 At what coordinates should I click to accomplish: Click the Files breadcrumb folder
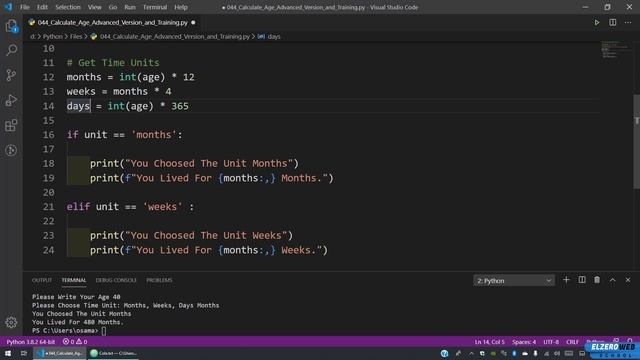(x=76, y=37)
